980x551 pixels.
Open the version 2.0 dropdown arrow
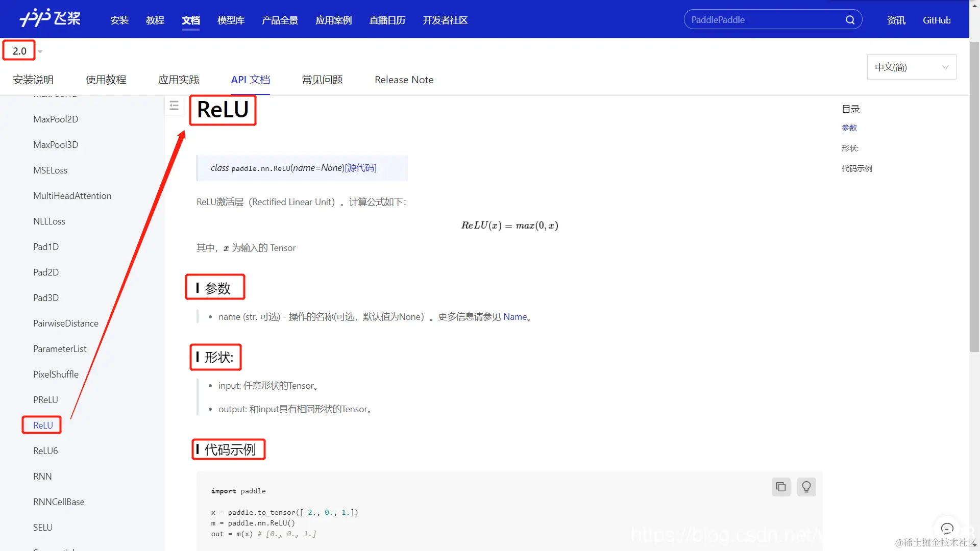tap(40, 52)
